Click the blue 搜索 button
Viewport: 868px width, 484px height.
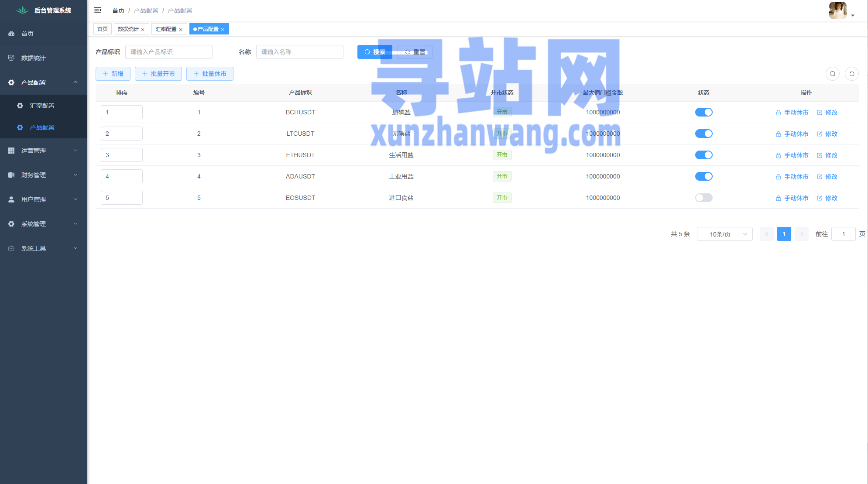(374, 52)
